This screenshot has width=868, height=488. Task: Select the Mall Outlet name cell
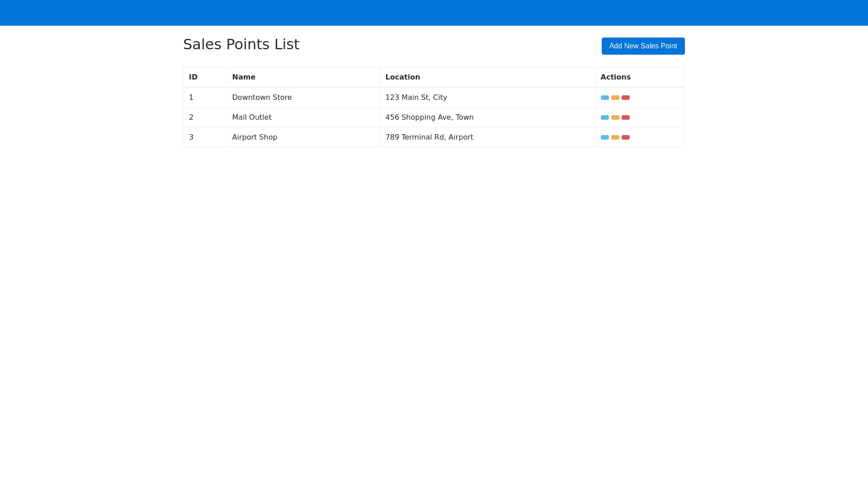pyautogui.click(x=251, y=117)
